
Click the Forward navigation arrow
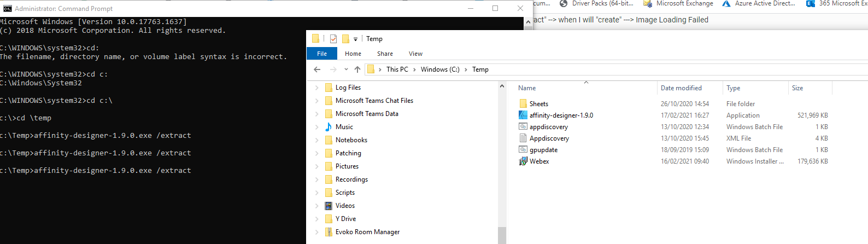(333, 69)
